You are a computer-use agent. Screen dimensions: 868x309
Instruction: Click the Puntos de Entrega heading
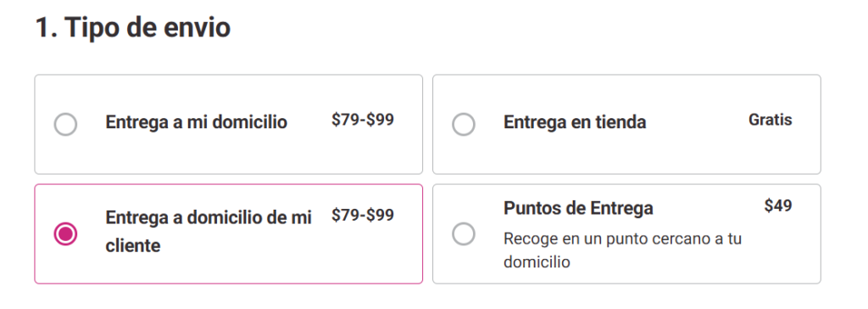click(578, 208)
